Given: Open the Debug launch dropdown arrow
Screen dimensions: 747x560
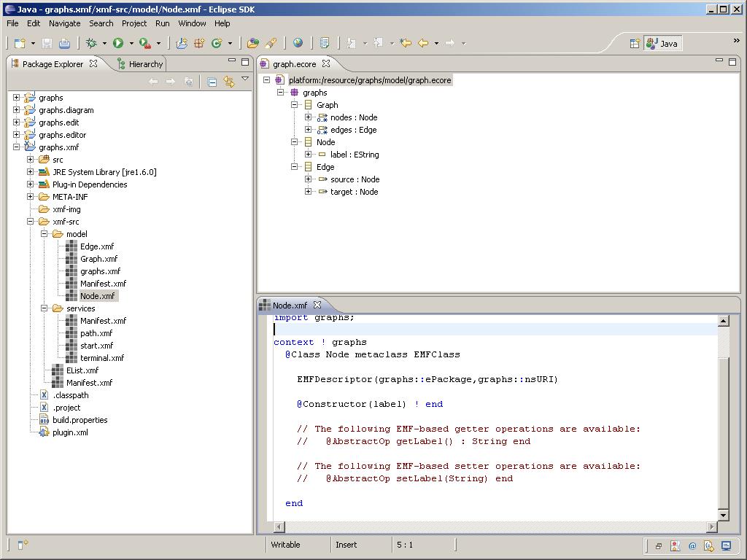Looking at the screenshot, I should pos(104,43).
